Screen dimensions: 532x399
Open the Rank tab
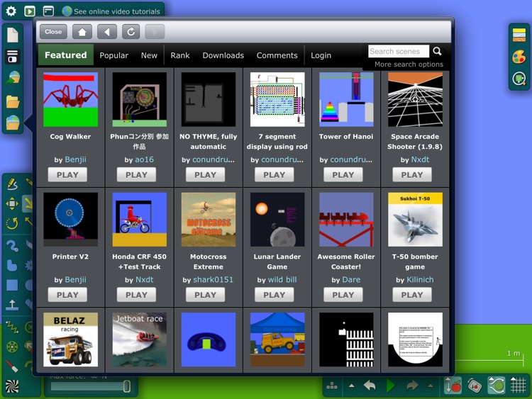click(x=180, y=55)
